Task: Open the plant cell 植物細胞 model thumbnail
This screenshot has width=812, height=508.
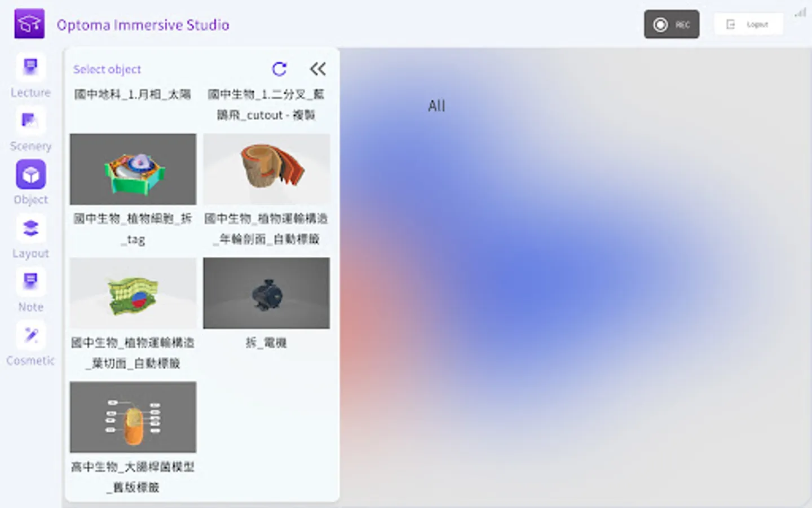Action: [x=133, y=169]
